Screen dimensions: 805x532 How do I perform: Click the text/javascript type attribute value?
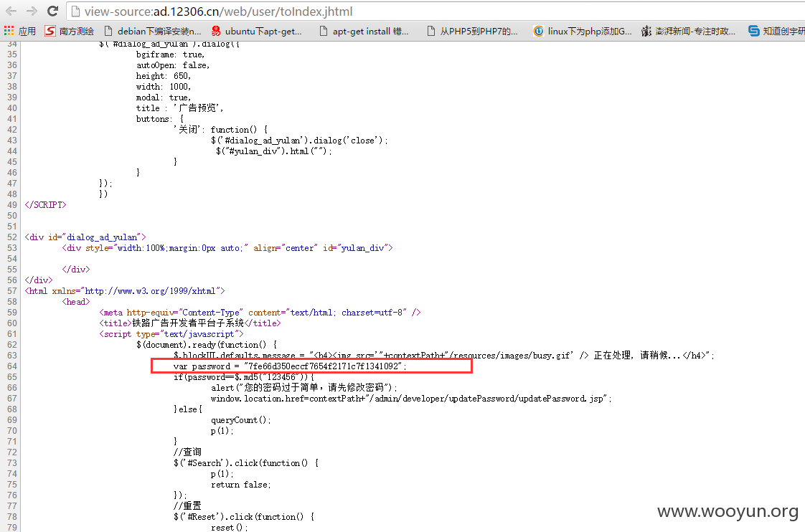pos(199,334)
